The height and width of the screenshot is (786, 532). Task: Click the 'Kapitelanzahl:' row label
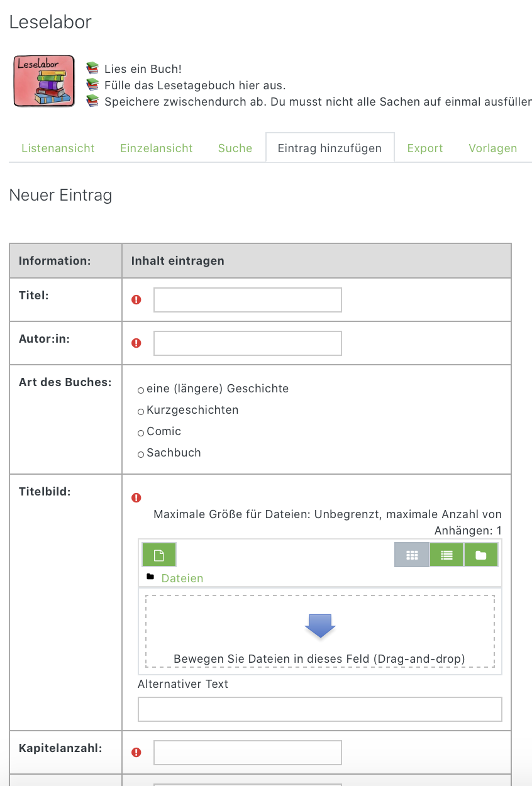[x=60, y=748]
